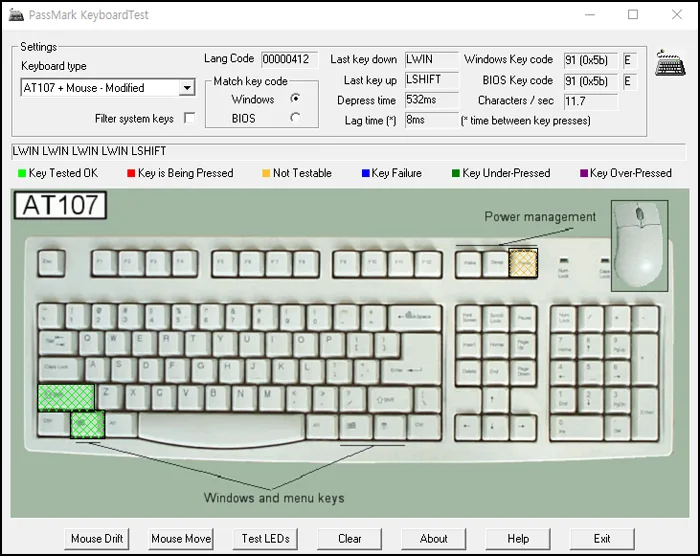
Task: Click the green hatched left Shift key
Action: pyautogui.click(x=66, y=397)
